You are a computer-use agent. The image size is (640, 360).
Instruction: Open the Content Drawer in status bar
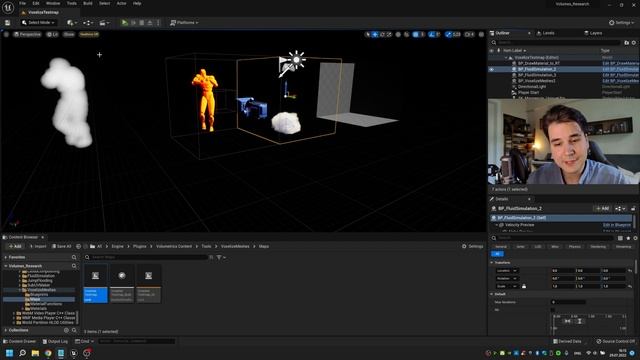tap(20, 341)
